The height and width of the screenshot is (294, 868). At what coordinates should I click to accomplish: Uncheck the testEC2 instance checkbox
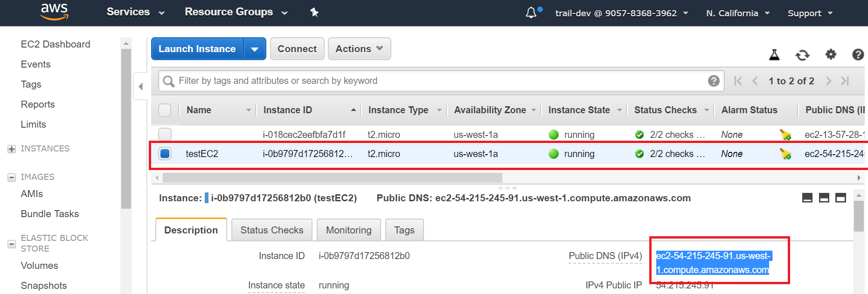[165, 154]
